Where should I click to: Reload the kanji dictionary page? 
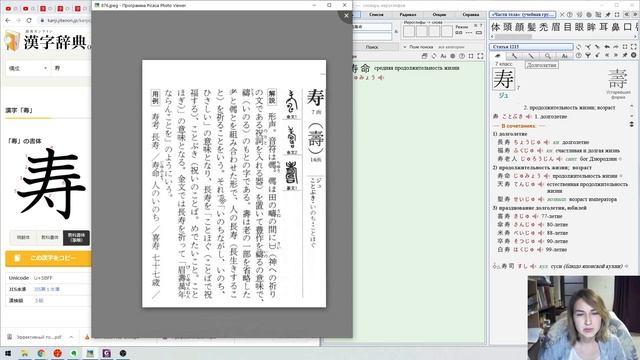[x=29, y=20]
